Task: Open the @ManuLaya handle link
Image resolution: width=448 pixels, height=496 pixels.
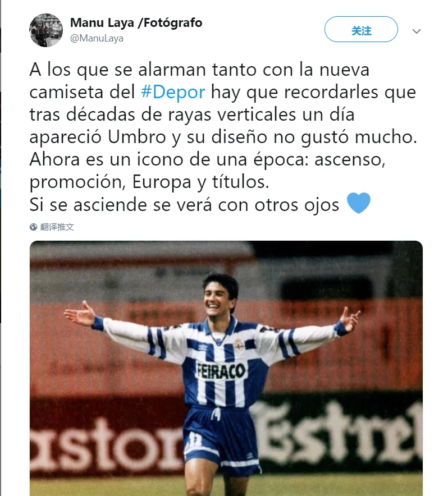Action: tap(97, 38)
